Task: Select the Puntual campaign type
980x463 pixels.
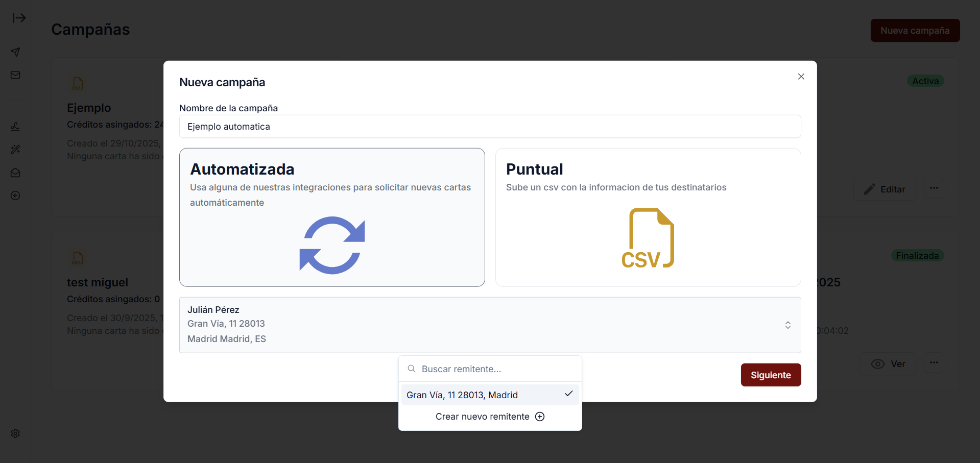Action: pyautogui.click(x=648, y=217)
